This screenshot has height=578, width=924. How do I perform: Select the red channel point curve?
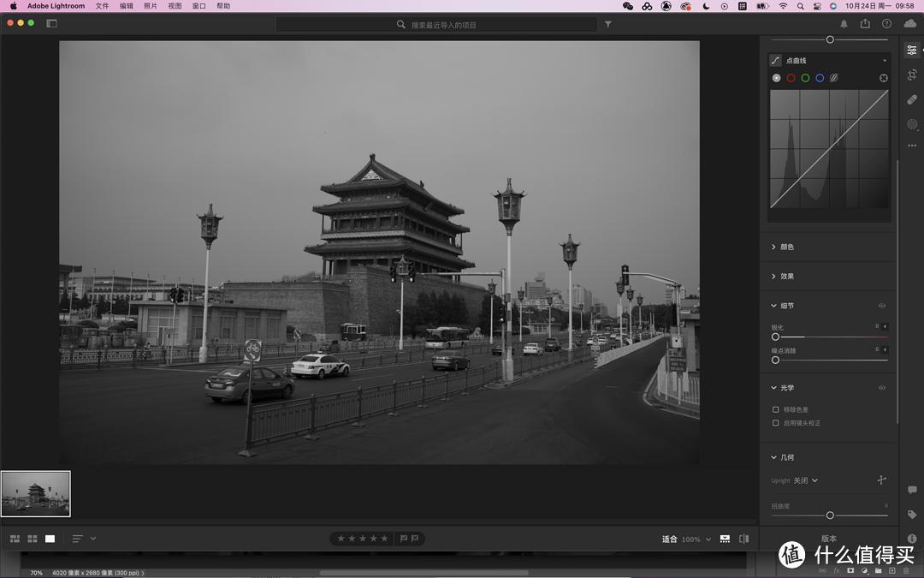(x=791, y=77)
